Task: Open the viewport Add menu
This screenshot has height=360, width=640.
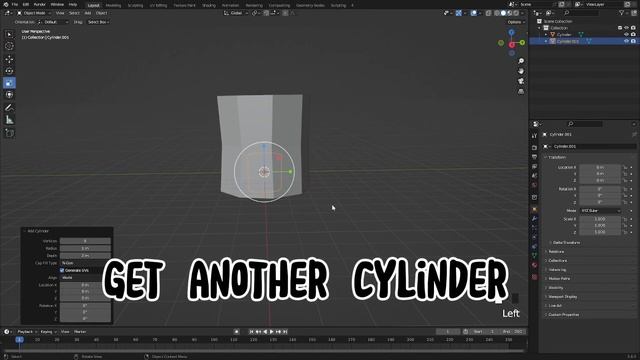Action: coord(88,13)
